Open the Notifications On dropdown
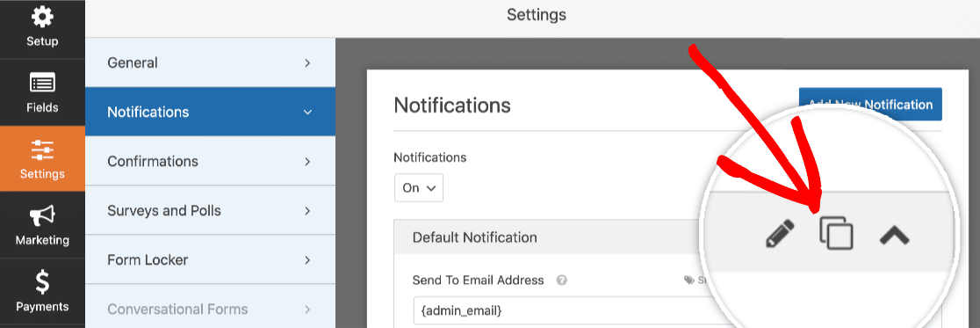 tap(418, 188)
